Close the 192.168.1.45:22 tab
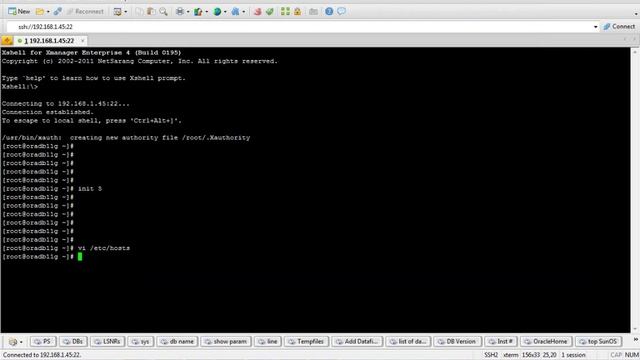This screenshot has height=360, width=640. [82, 41]
